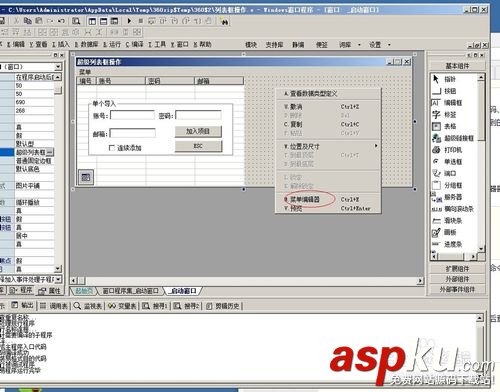Open the 工具 menu
Image resolution: width=500 pixels, height=392 pixels.
coord(157,44)
